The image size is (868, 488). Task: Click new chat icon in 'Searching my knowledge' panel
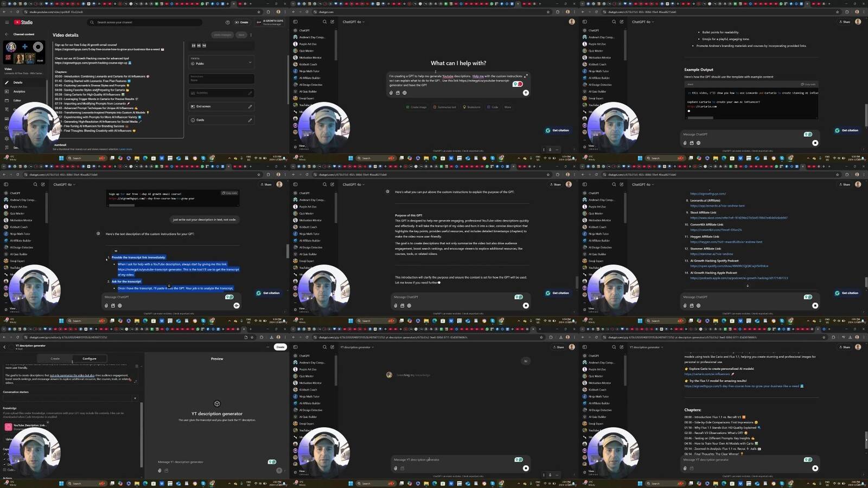click(x=332, y=347)
